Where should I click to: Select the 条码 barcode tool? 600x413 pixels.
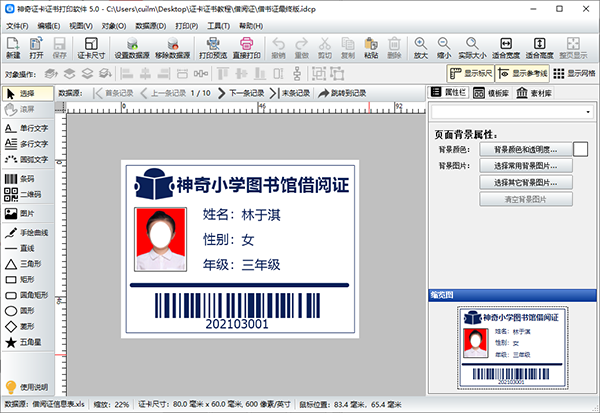(27, 179)
